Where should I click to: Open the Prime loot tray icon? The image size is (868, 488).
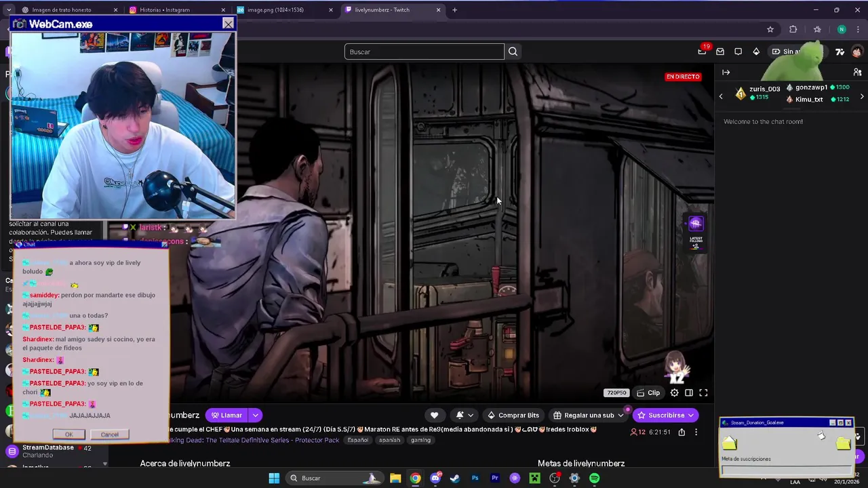pyautogui.click(x=720, y=52)
